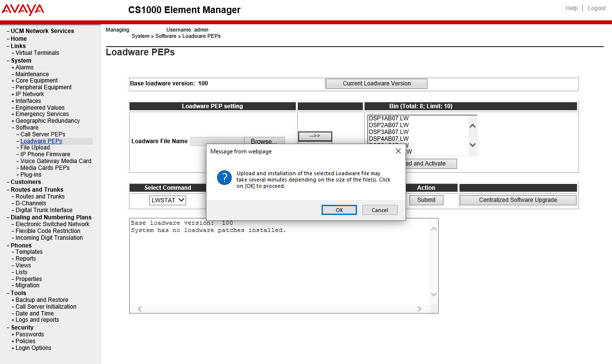
Task: Open IP Phone Firmware page
Action: [x=45, y=154]
